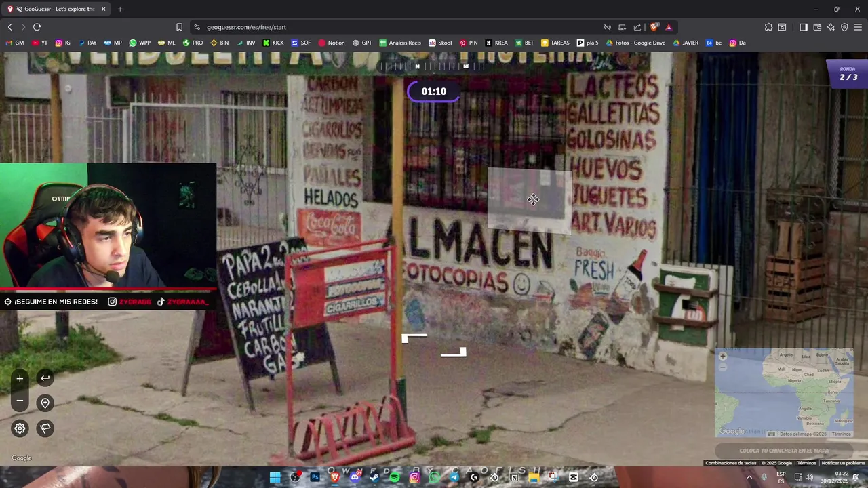Open the share page icon in address bar
The height and width of the screenshot is (488, 868).
pyautogui.click(x=637, y=27)
